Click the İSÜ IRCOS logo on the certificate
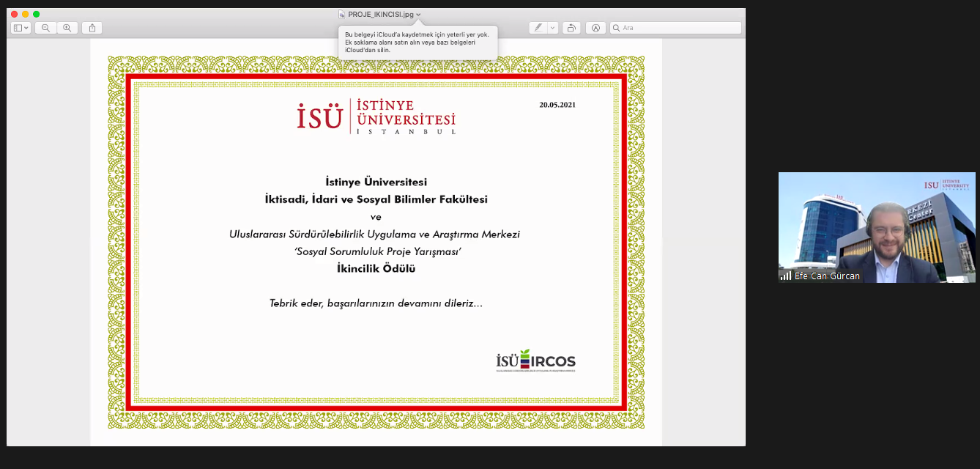The image size is (980, 469). 535,361
